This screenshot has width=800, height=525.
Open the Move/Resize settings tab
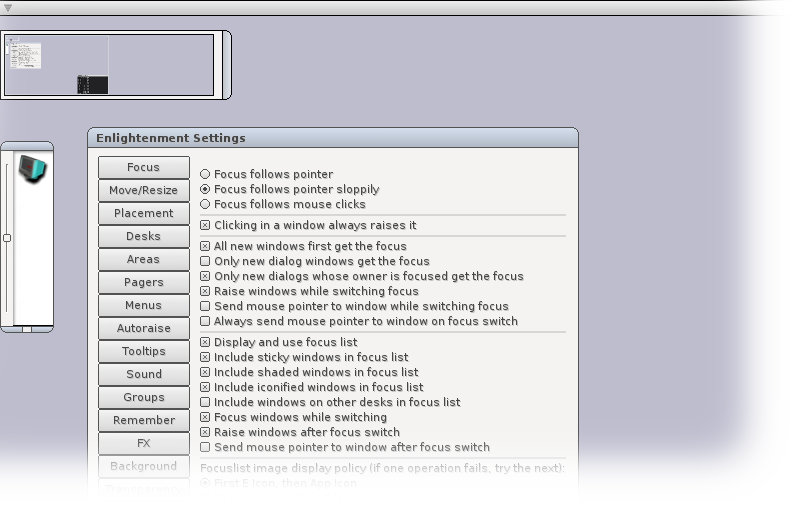click(143, 190)
